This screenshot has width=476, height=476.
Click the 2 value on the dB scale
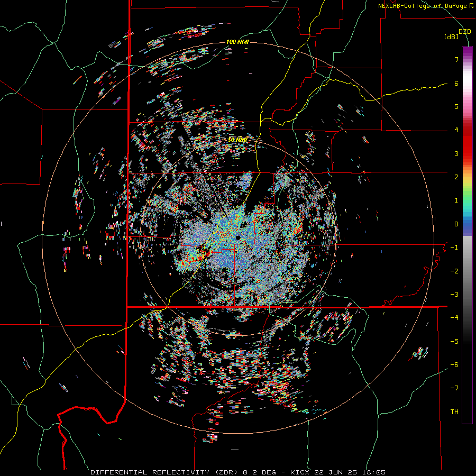(456, 177)
